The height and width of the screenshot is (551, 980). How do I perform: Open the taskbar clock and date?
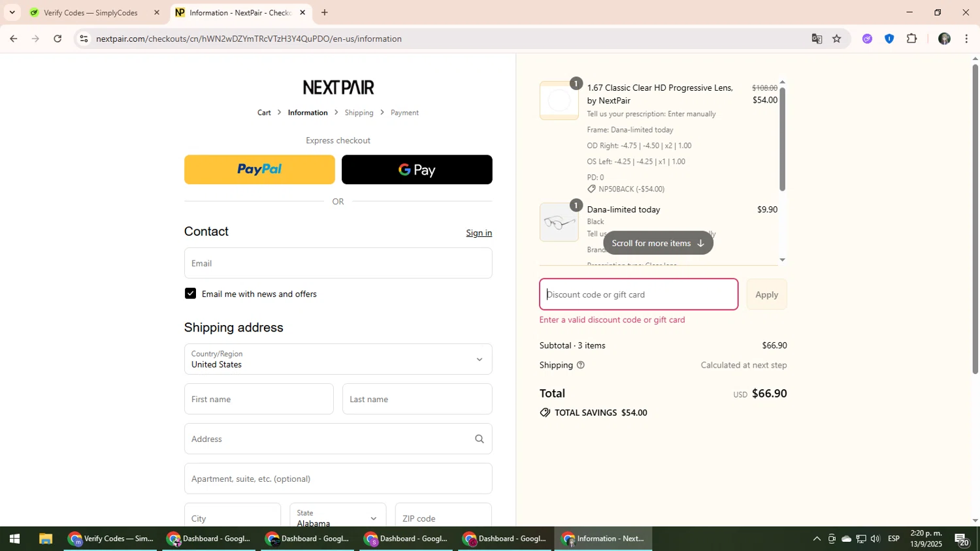pos(926,539)
